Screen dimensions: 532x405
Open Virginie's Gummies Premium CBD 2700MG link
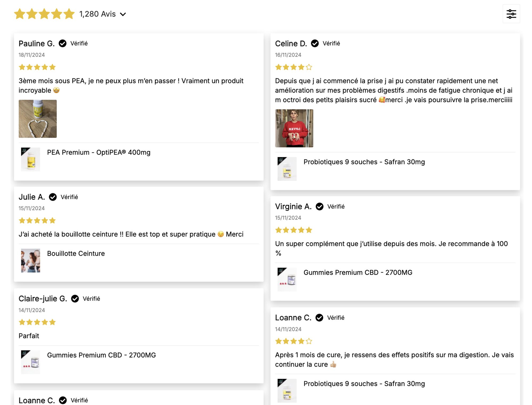click(358, 272)
